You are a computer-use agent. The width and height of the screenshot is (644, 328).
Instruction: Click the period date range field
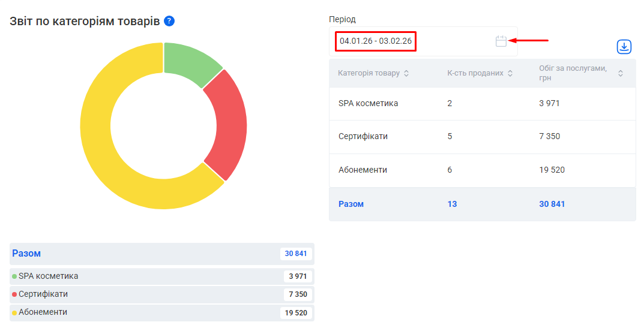point(376,41)
